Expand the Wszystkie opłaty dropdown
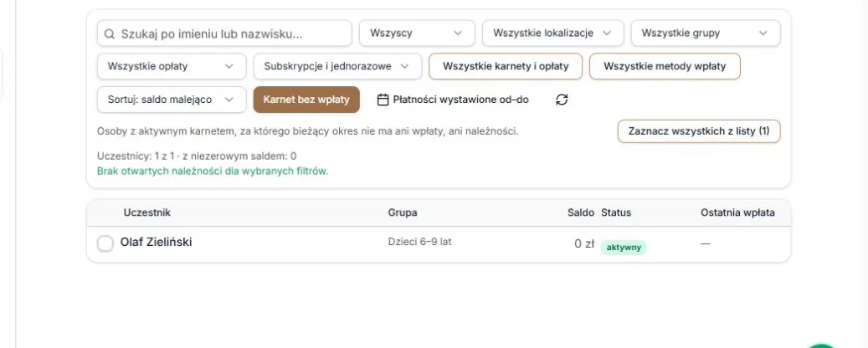868x348 pixels. click(x=172, y=66)
